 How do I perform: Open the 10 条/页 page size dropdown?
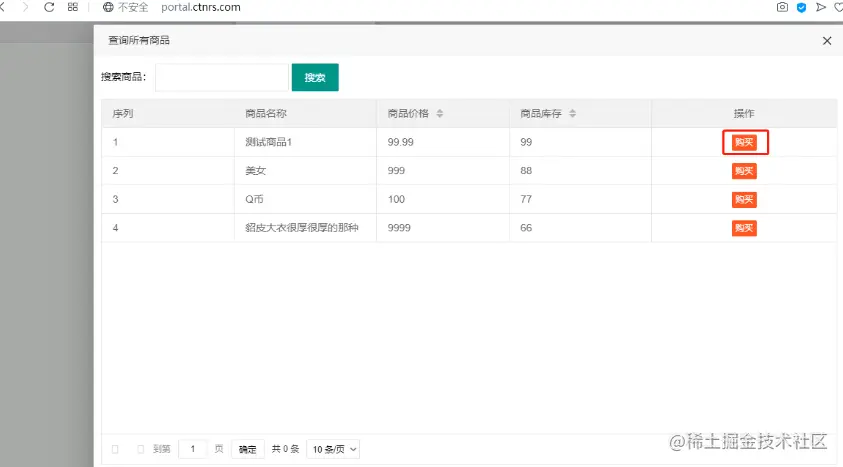333,449
